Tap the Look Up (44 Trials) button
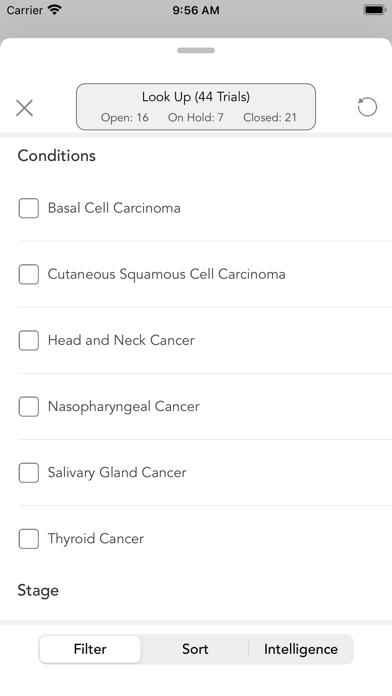This screenshot has width=392, height=696. click(x=196, y=107)
